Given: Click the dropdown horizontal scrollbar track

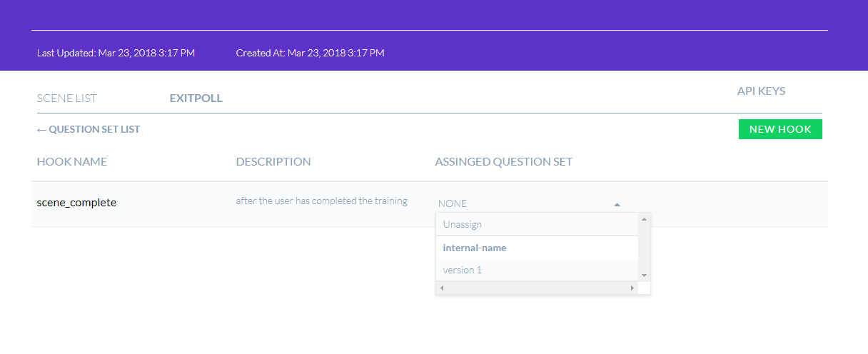Looking at the screenshot, I should pyautogui.click(x=537, y=288).
